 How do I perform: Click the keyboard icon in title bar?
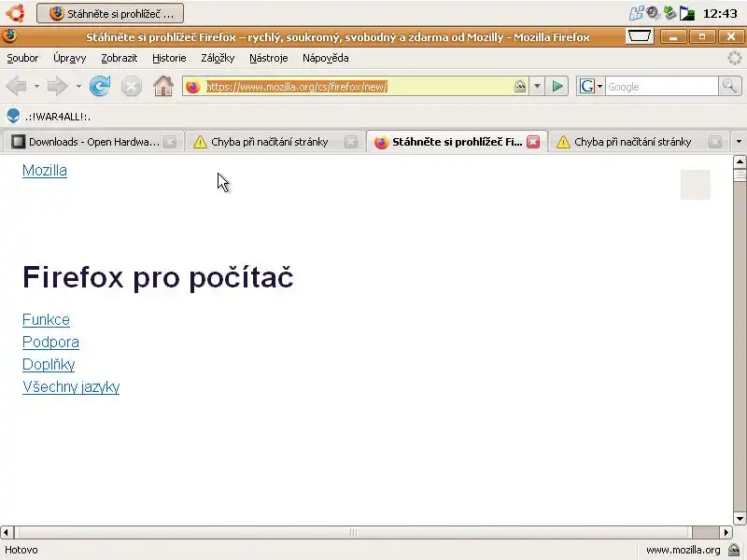point(640,36)
